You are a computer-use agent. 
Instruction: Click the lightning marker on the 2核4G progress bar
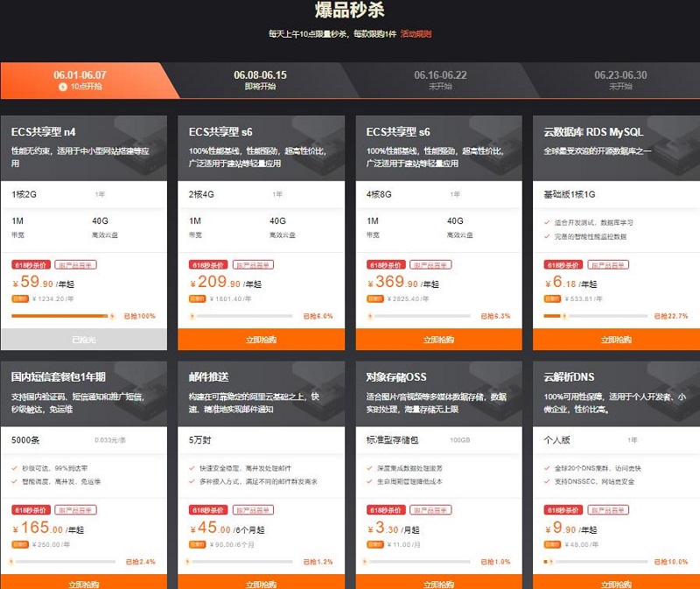[192, 316]
